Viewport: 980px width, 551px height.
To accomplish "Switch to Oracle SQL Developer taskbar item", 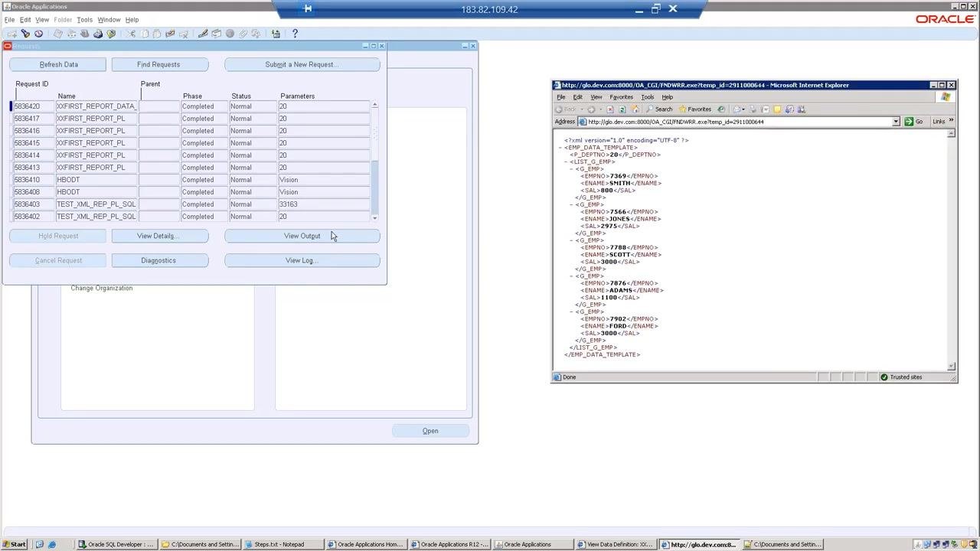I will coord(116,544).
